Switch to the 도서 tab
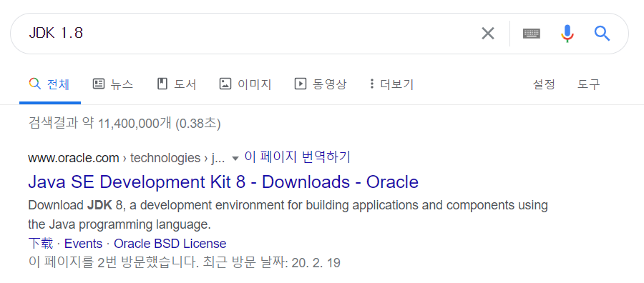644x283 pixels. coord(177,84)
